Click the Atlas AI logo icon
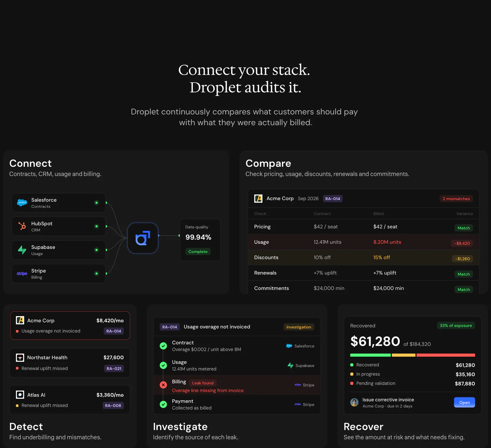This screenshot has height=448, width=491. (20, 395)
